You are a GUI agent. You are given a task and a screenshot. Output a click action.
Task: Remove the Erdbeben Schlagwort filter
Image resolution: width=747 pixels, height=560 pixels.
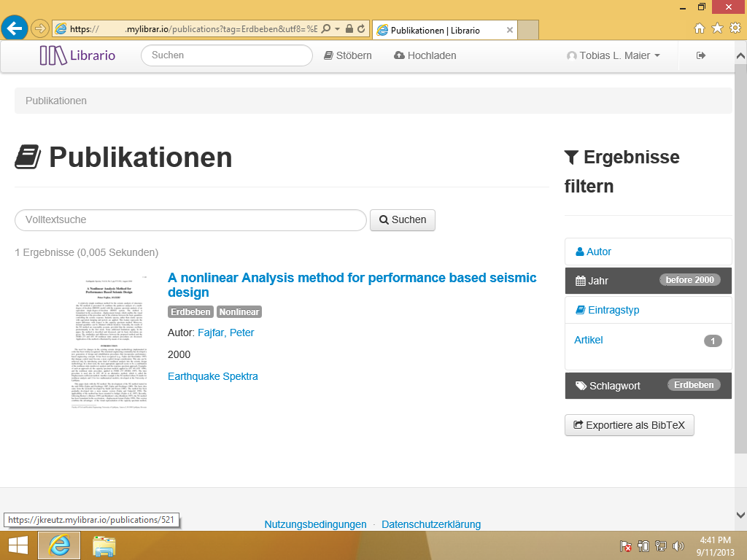tap(693, 385)
